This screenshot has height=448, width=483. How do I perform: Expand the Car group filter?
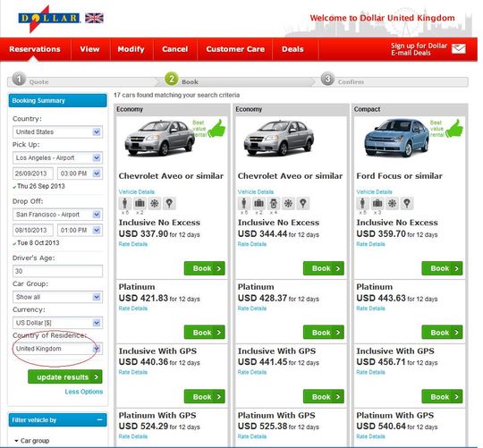coord(32,441)
